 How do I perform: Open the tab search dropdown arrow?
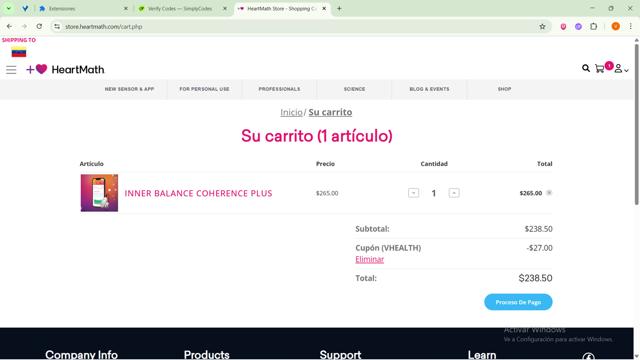coord(9,9)
